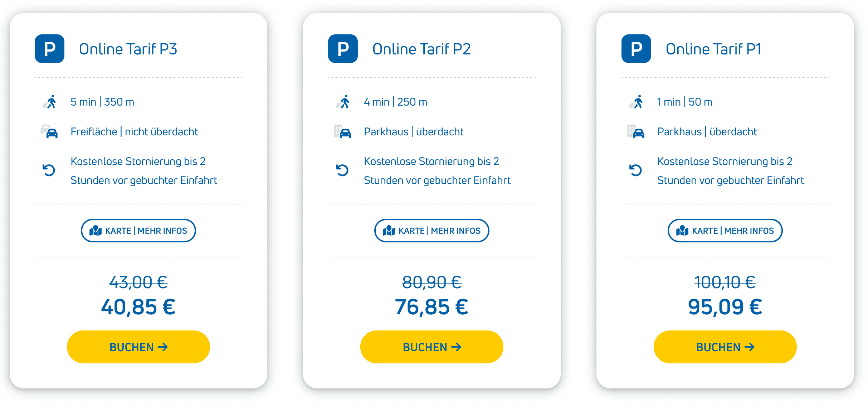
Task: Click the Online Tarif P3 title
Action: pos(128,49)
